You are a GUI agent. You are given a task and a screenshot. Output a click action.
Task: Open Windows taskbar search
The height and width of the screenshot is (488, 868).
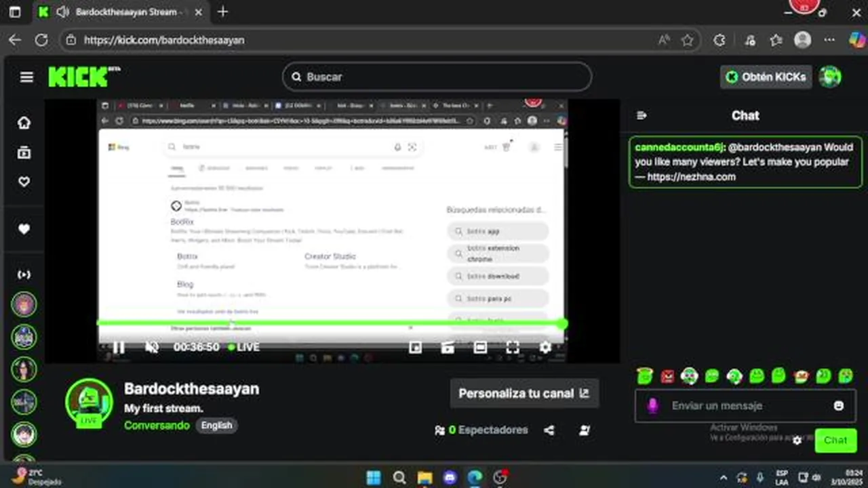[399, 477]
